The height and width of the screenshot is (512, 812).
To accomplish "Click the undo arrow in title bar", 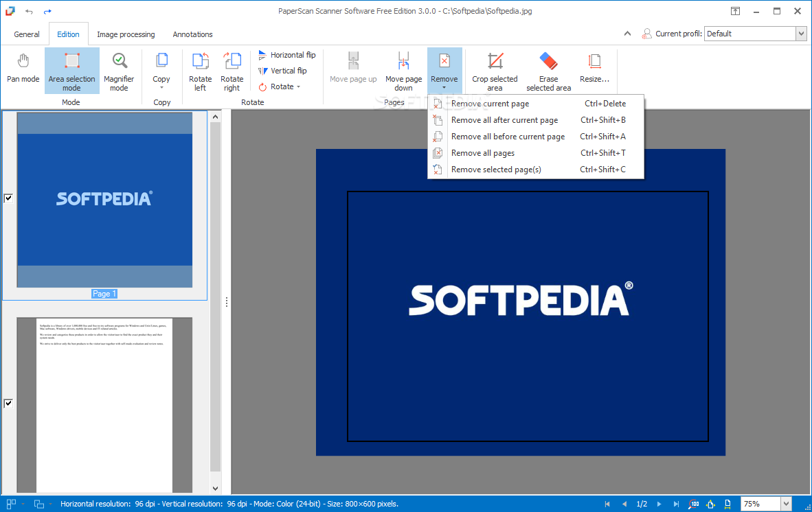I will (x=29, y=12).
